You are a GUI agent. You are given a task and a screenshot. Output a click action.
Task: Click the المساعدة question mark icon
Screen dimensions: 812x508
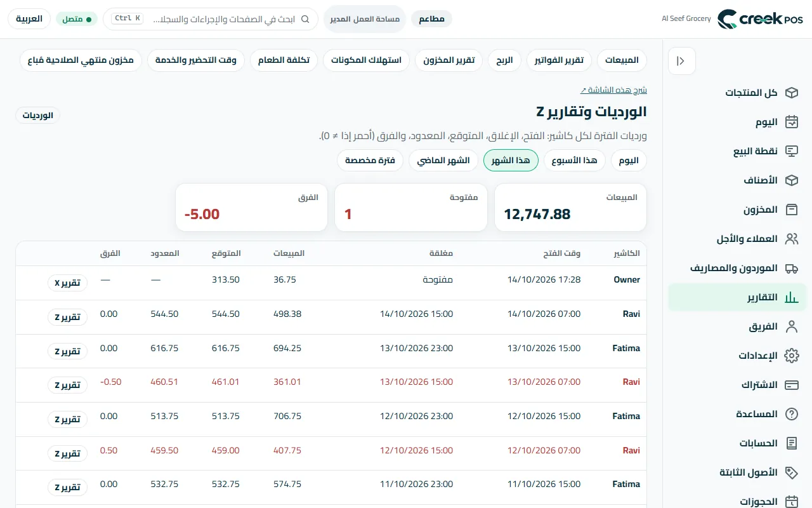[x=791, y=414]
